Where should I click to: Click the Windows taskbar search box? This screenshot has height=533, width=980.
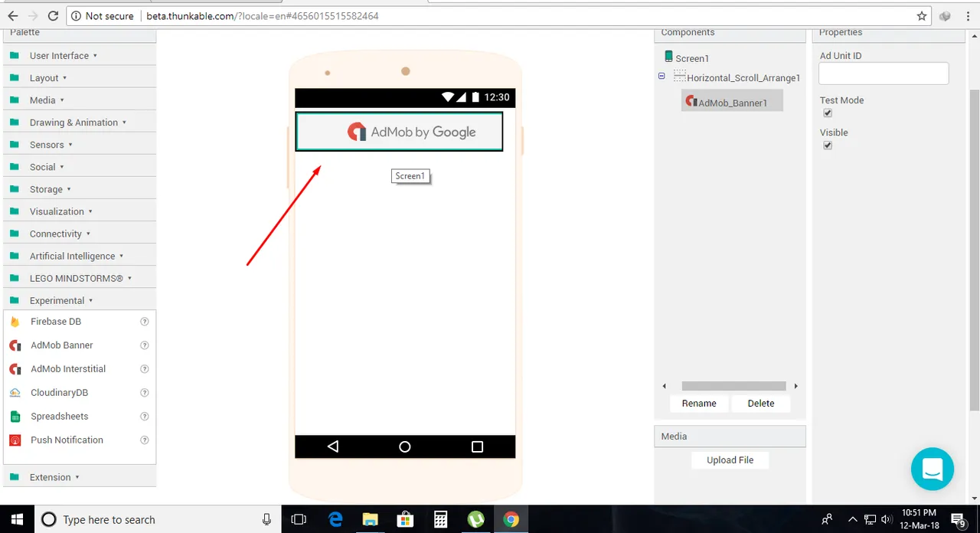[x=157, y=519]
